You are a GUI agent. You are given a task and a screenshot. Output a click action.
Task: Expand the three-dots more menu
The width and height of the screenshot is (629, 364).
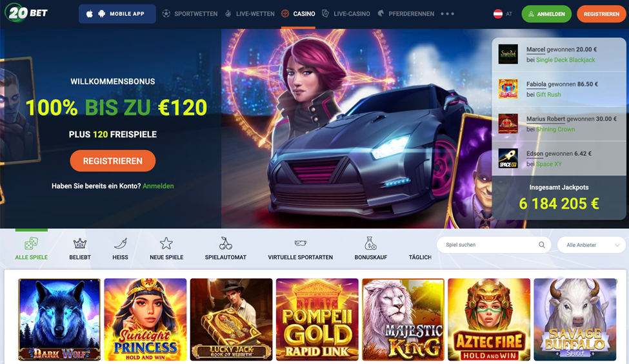[x=447, y=14]
